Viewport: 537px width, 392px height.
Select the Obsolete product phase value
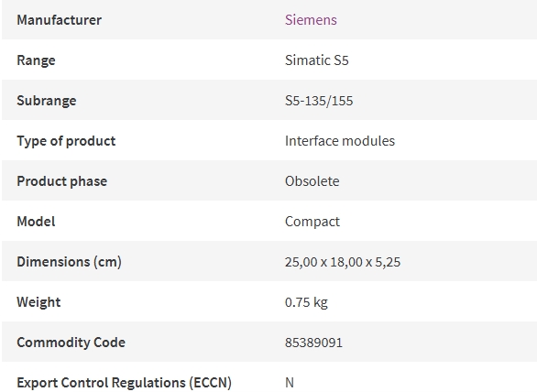(x=312, y=181)
